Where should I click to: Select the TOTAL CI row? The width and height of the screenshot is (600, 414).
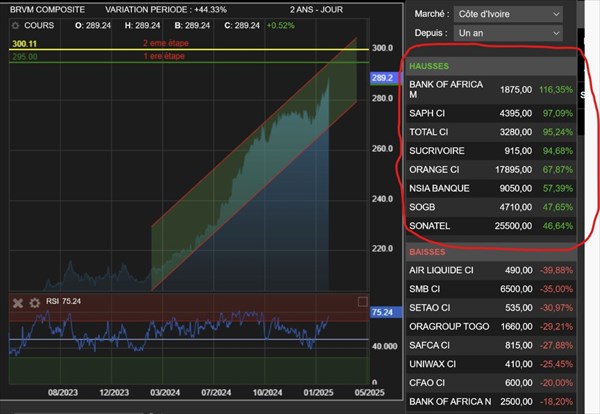point(491,132)
